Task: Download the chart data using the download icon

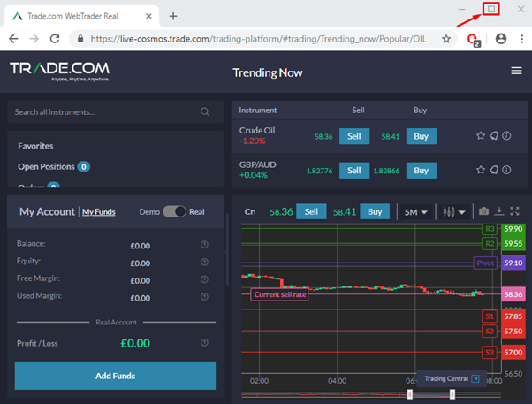Action: click(499, 211)
